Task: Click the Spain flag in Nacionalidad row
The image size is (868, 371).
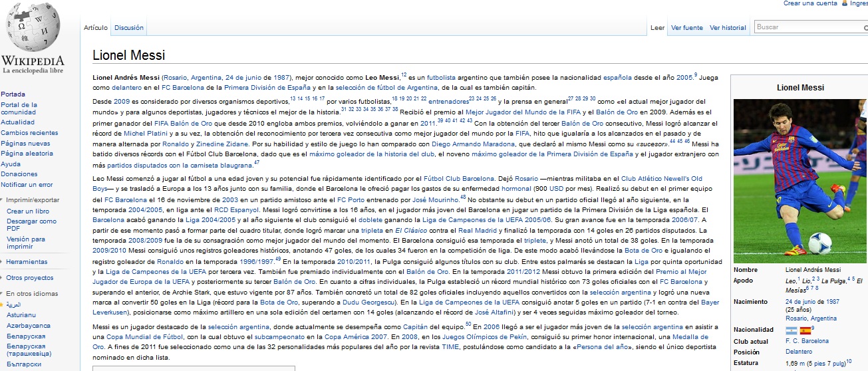Action: click(x=805, y=330)
